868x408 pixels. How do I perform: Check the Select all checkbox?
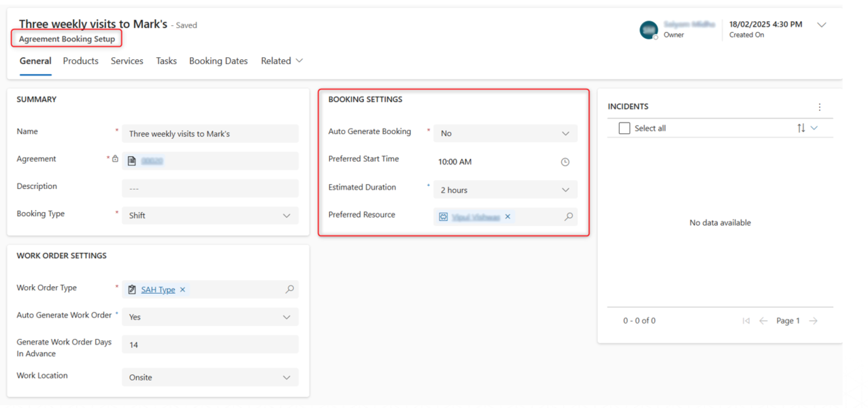[624, 128]
